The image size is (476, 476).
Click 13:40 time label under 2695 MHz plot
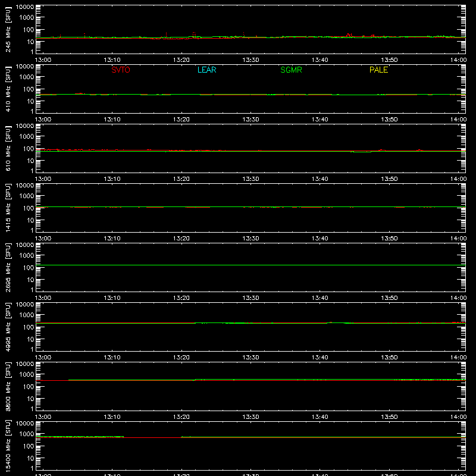pos(320,298)
